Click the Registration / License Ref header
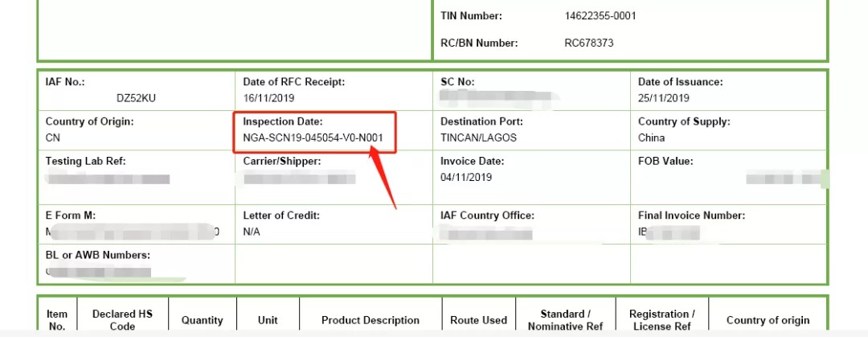868x337 pixels. 662,320
